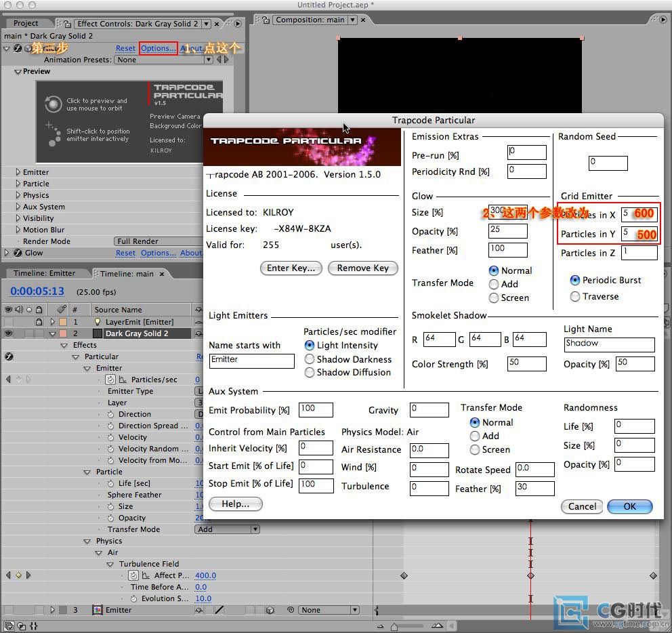Viewport: 672px width, 633px height.
Task: Expand the LayerEmit layer in timeline
Action: pyautogui.click(x=52, y=321)
